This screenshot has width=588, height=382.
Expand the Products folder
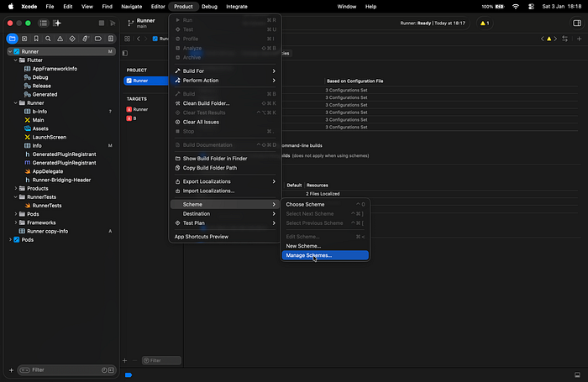pos(16,188)
